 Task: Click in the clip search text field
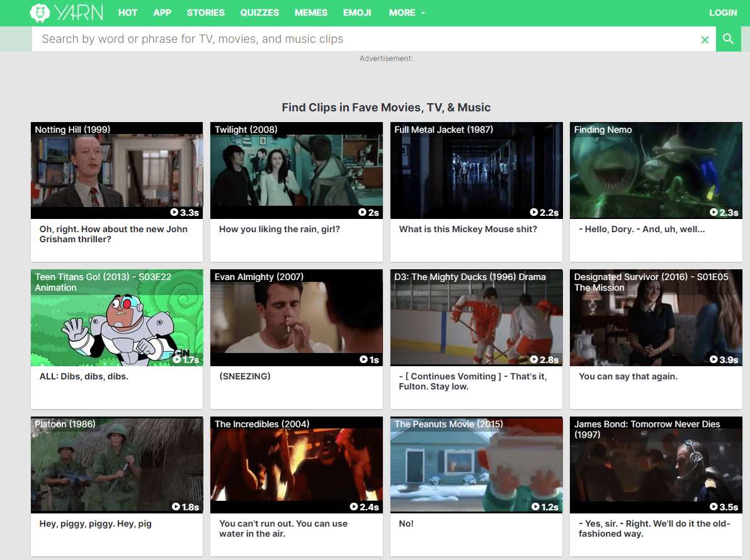(365, 39)
